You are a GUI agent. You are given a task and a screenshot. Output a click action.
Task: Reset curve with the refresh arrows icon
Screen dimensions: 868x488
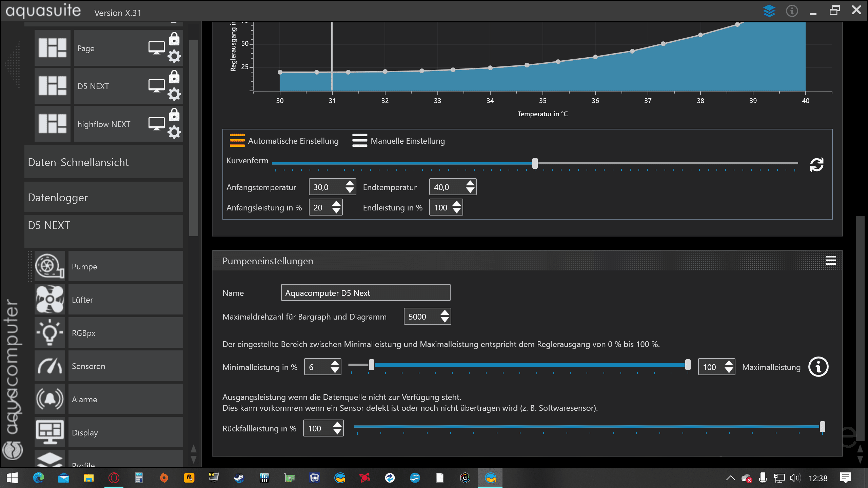tap(816, 165)
